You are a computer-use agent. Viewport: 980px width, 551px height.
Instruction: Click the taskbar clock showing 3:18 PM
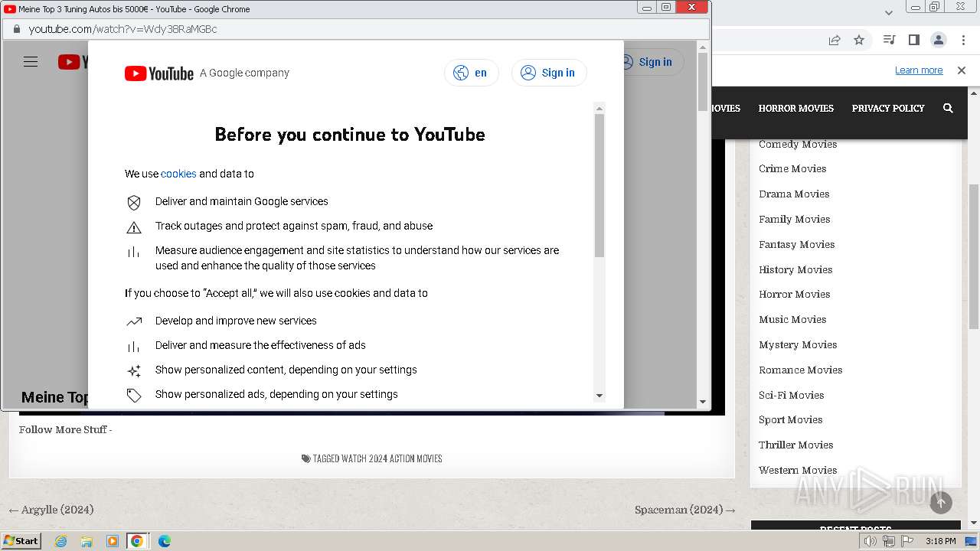[940, 541]
